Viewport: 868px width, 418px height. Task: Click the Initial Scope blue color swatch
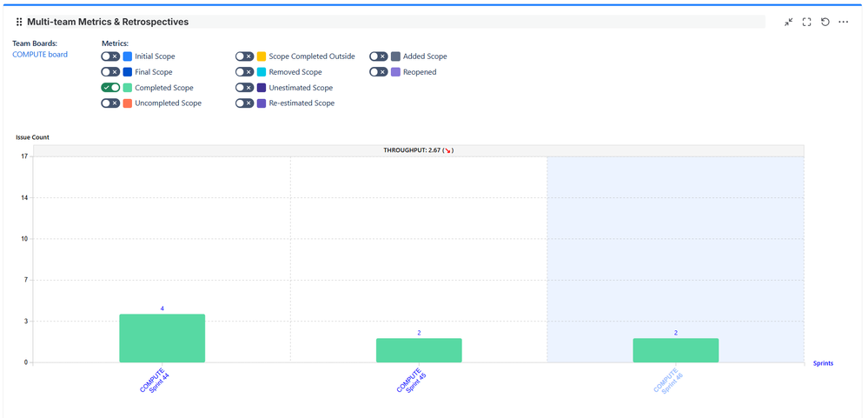pyautogui.click(x=128, y=56)
